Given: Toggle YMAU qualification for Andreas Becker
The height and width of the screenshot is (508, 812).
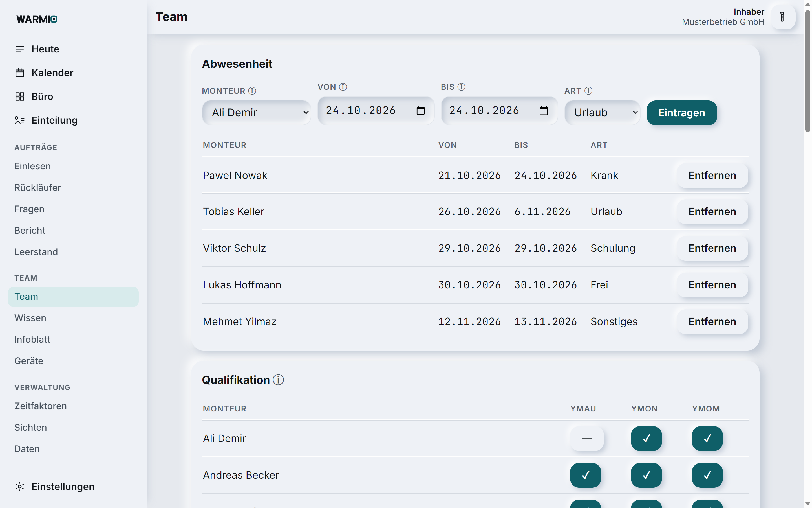Looking at the screenshot, I should tap(585, 475).
